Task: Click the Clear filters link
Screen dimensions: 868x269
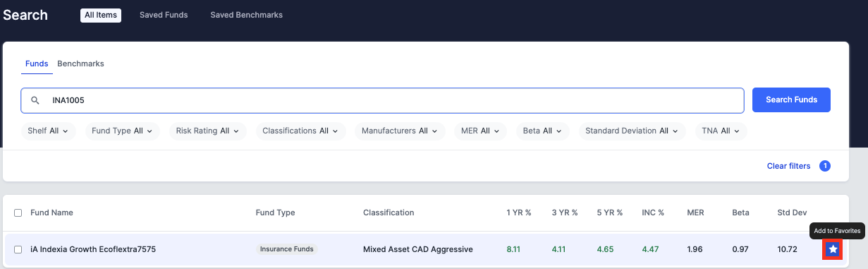Action: pos(788,166)
